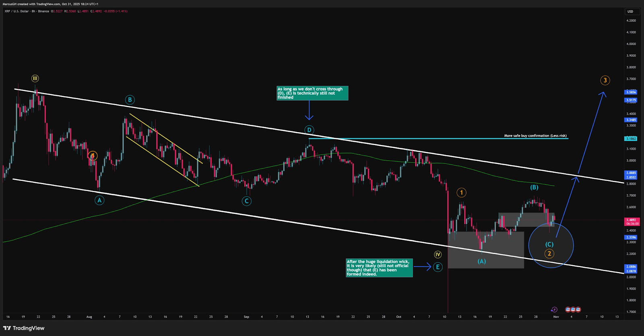Select the green 'huge liquidation wick' text note
This screenshot has height=336, width=644.
(379, 268)
